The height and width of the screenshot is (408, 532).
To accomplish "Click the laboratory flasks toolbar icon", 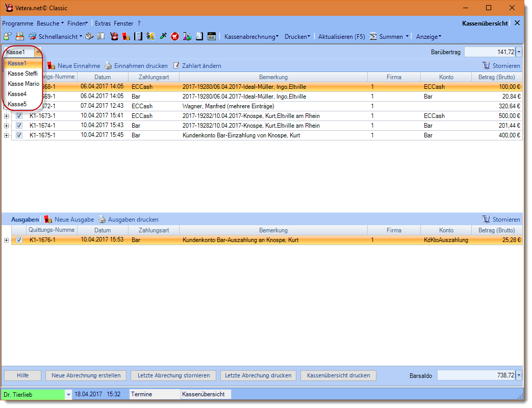I will point(187,37).
